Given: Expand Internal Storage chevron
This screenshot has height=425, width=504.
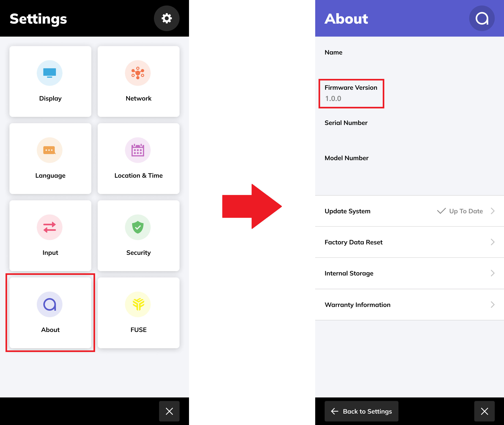Looking at the screenshot, I should [x=492, y=273].
